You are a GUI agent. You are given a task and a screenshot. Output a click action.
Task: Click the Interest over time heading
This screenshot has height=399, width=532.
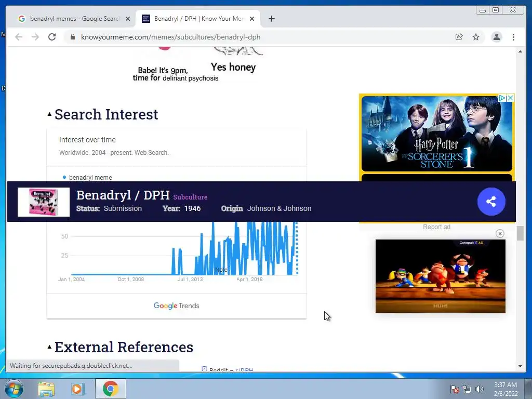(x=87, y=140)
